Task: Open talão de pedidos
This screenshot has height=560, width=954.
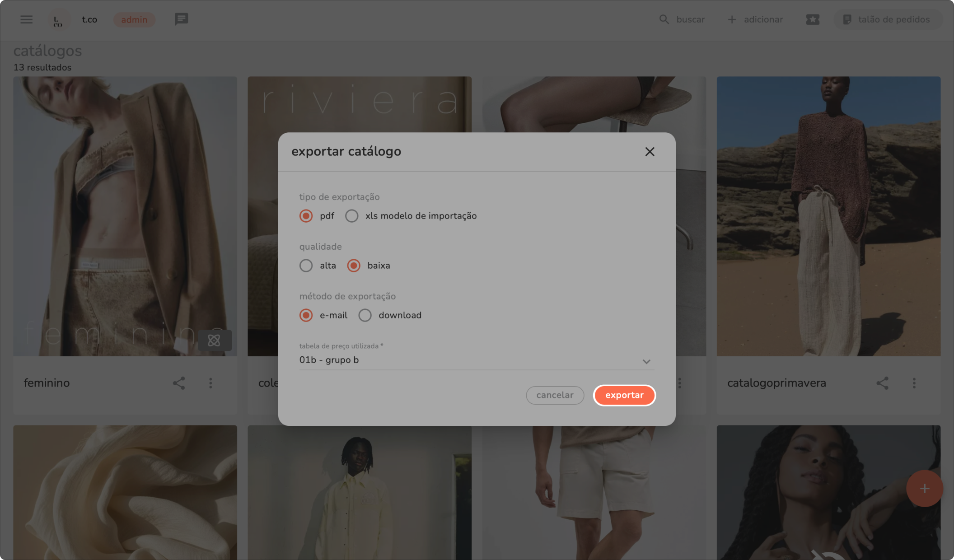Action: (x=887, y=19)
